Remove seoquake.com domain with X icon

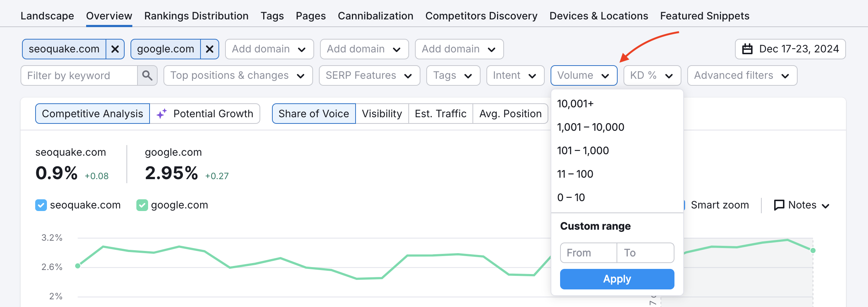click(x=115, y=49)
